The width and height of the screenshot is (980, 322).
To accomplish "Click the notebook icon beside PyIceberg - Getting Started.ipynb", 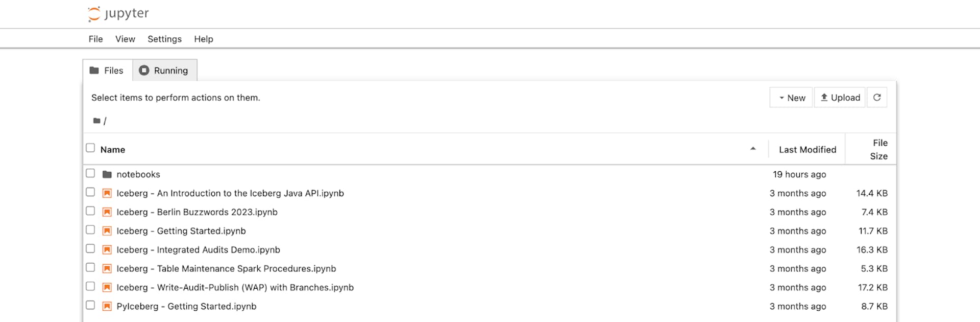I will (107, 306).
